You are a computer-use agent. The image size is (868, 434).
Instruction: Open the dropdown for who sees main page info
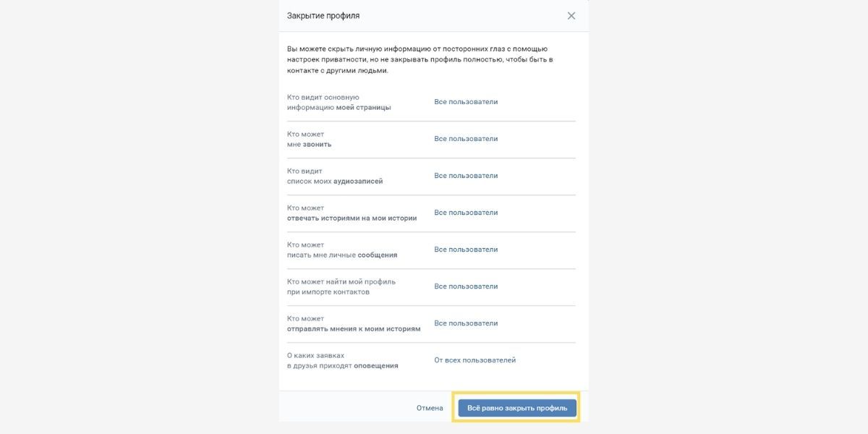coord(466,102)
